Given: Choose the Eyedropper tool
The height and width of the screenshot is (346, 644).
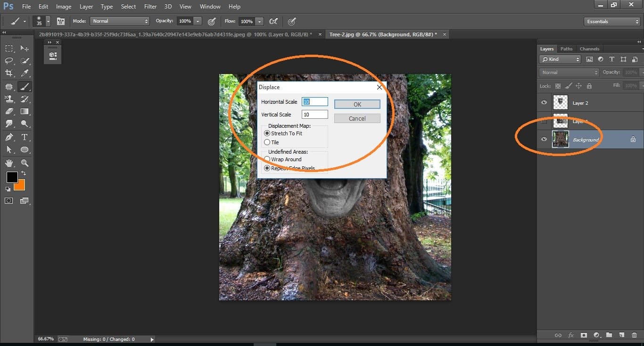Looking at the screenshot, I should (25, 73).
